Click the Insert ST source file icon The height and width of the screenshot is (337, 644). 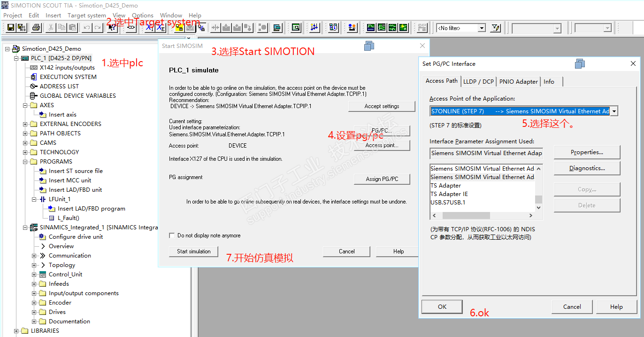(43, 171)
